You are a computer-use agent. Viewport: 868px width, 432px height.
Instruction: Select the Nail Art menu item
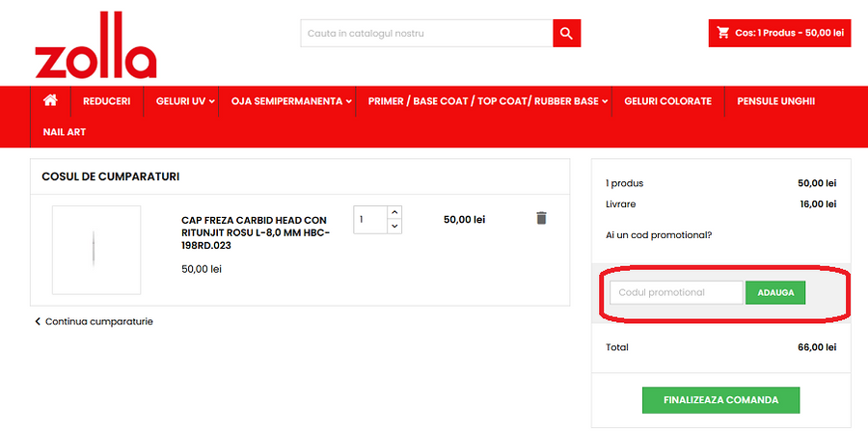click(x=65, y=131)
